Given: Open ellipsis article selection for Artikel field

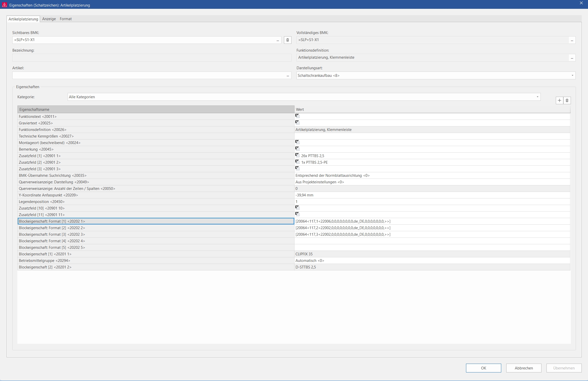Looking at the screenshot, I should pyautogui.click(x=288, y=75).
